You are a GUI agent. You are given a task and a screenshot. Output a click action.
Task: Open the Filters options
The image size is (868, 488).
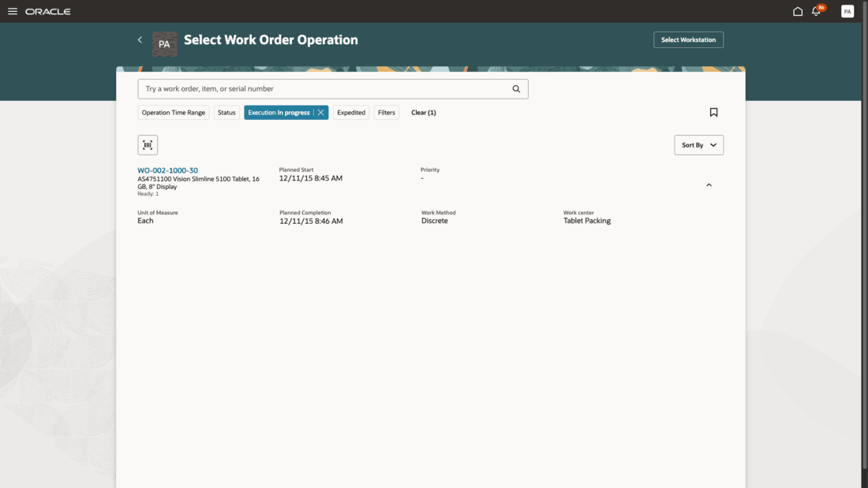(386, 112)
